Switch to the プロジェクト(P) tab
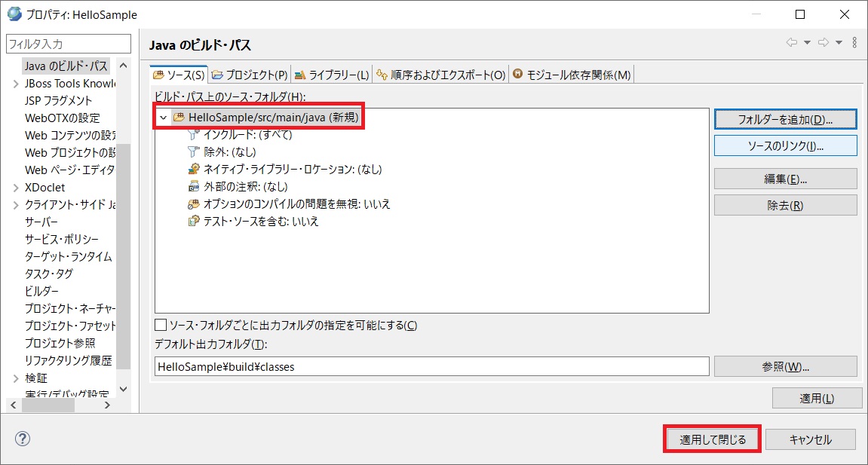 tap(250, 75)
